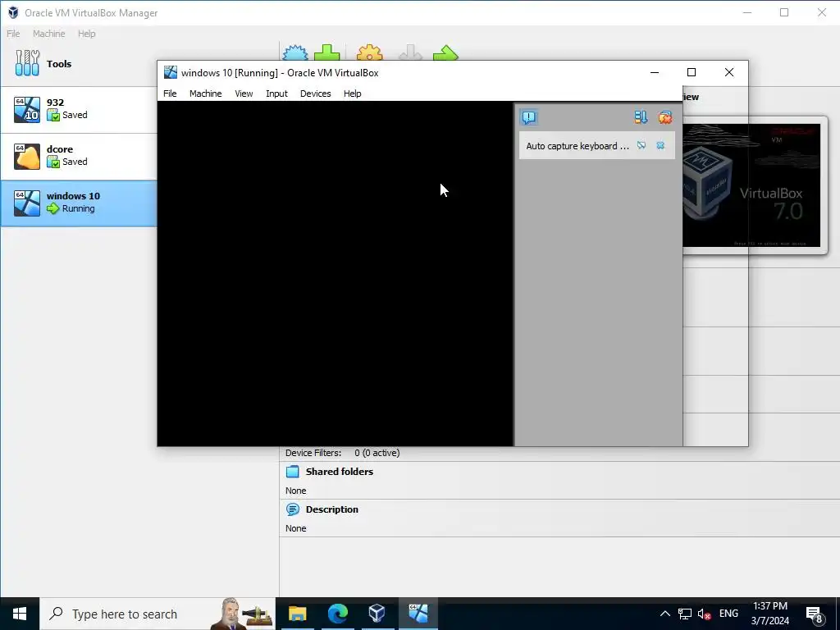Select the 932 virtual machine

point(78,109)
